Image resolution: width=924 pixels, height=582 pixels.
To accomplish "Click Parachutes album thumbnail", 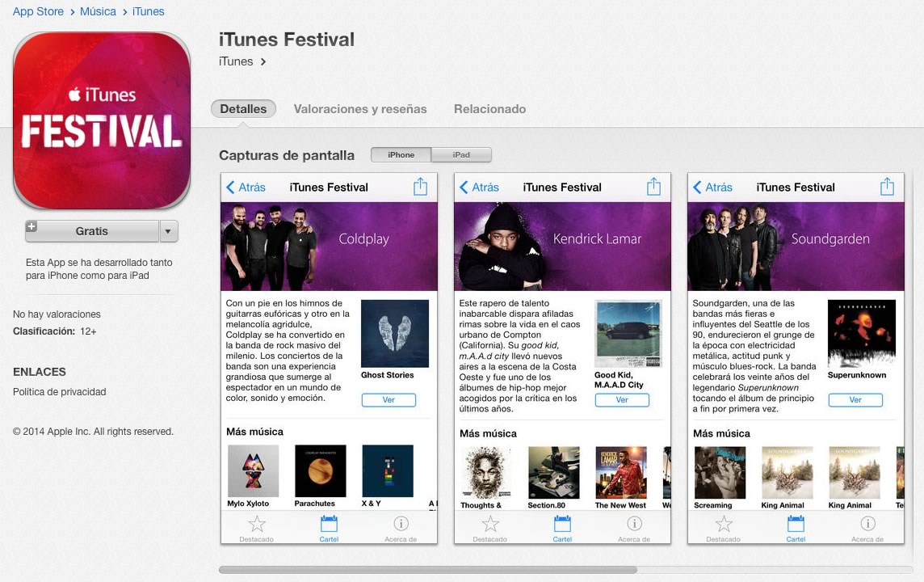I will [320, 471].
